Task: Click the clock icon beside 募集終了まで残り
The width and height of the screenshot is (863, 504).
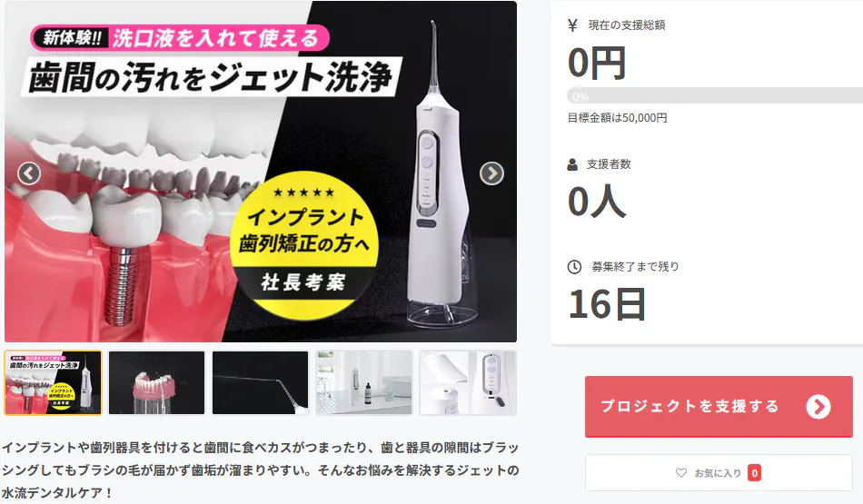Action: click(x=574, y=267)
